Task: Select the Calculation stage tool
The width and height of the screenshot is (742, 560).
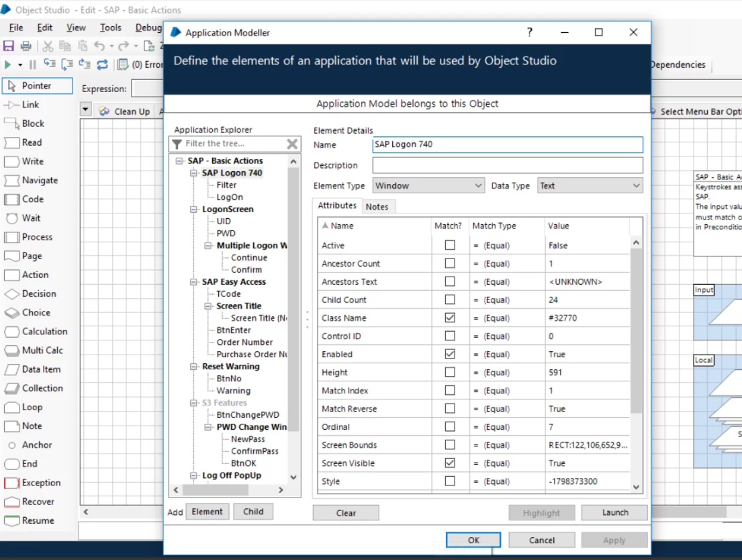Action: coord(36,332)
